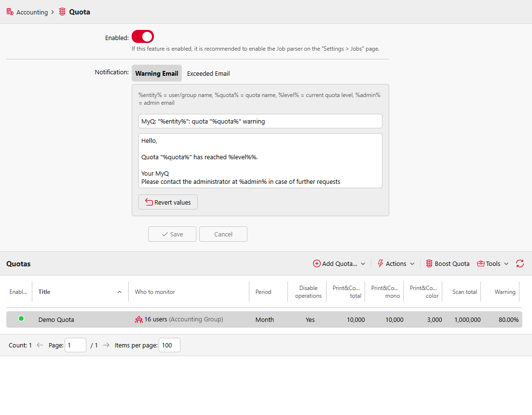Switch to the Warning Email tab
The width and height of the screenshot is (532, 415).
tap(157, 73)
